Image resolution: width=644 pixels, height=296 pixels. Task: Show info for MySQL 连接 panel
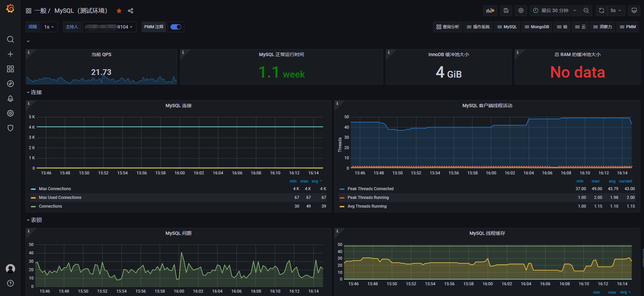click(x=29, y=103)
